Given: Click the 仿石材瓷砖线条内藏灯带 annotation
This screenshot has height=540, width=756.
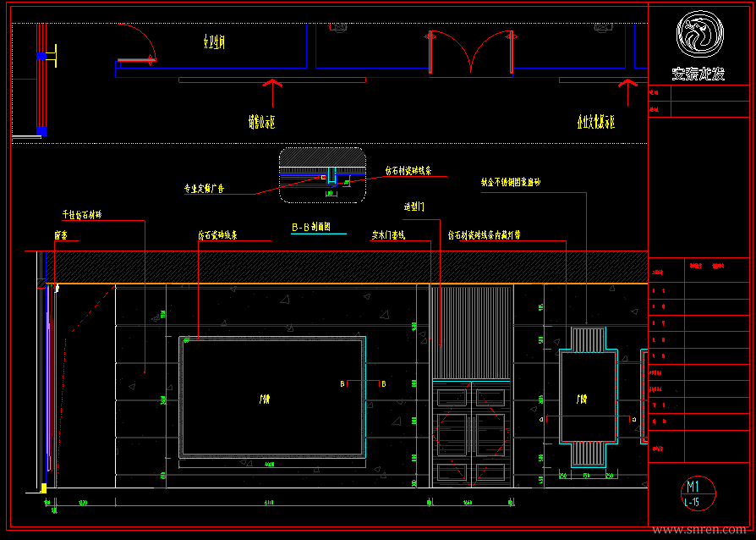Looking at the screenshot, I should point(484,235).
